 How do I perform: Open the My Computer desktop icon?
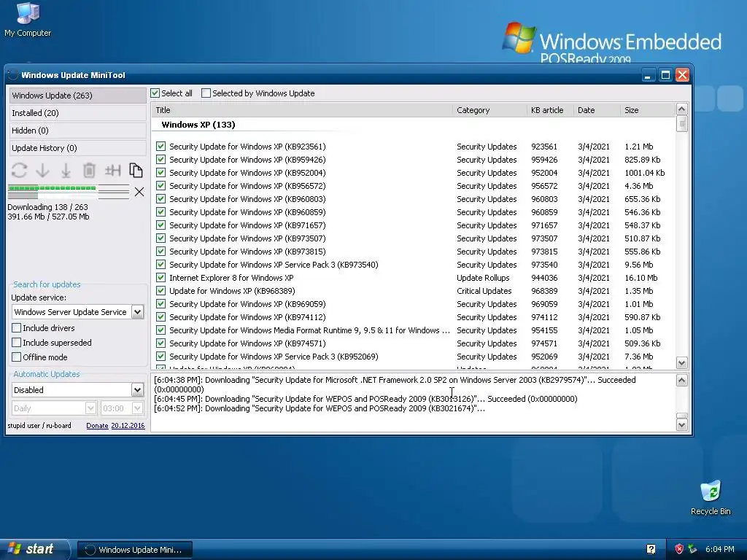(x=28, y=20)
